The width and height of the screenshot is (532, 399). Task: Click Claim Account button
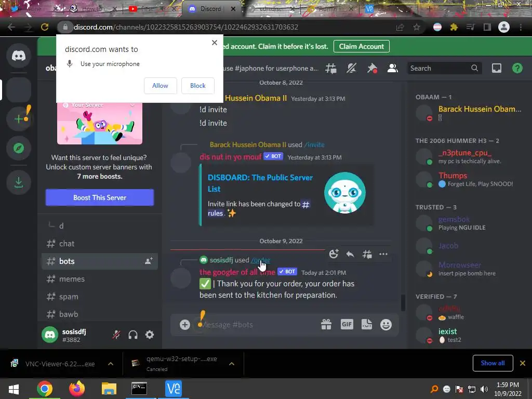362,46
